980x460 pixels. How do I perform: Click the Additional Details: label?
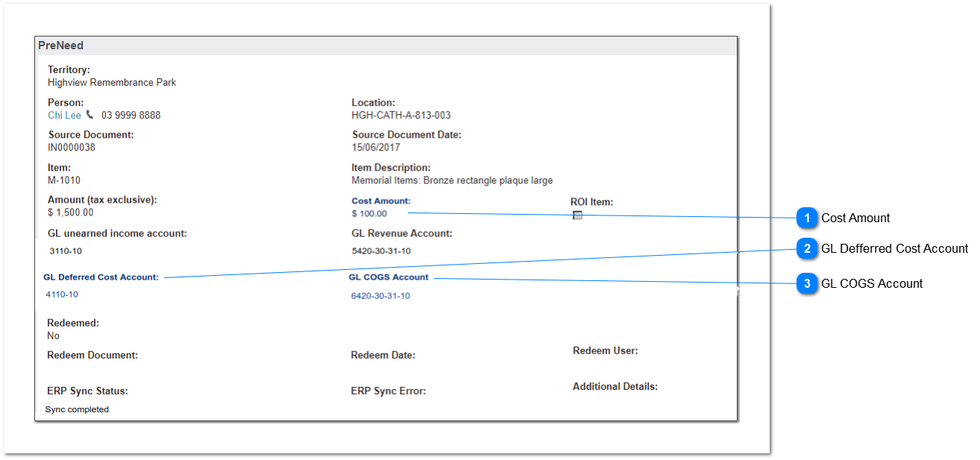click(x=615, y=386)
